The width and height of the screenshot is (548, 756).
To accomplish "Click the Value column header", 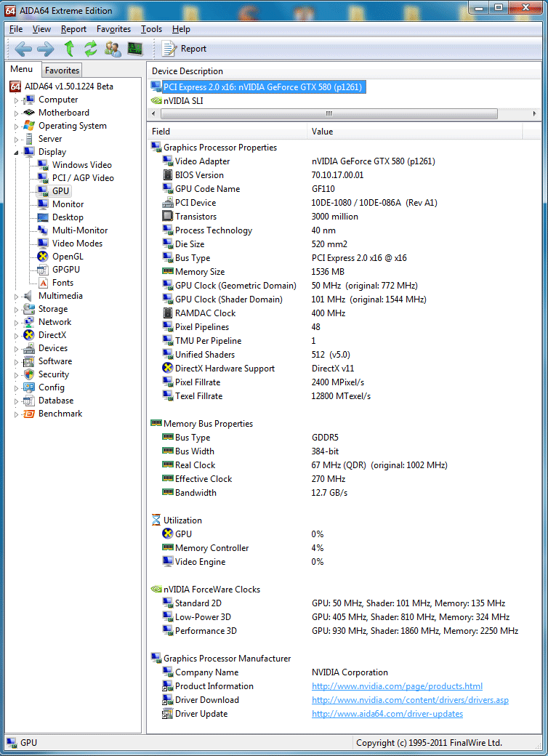I will [414, 131].
